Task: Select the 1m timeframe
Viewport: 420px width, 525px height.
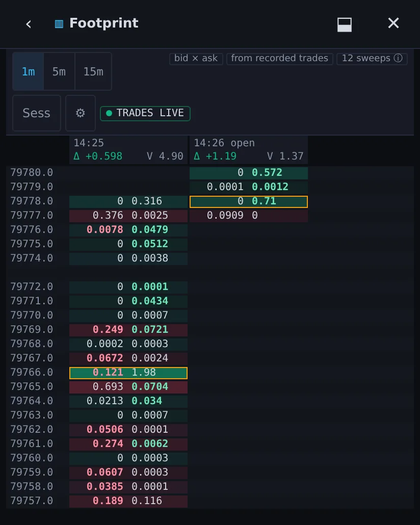Action: (x=28, y=71)
